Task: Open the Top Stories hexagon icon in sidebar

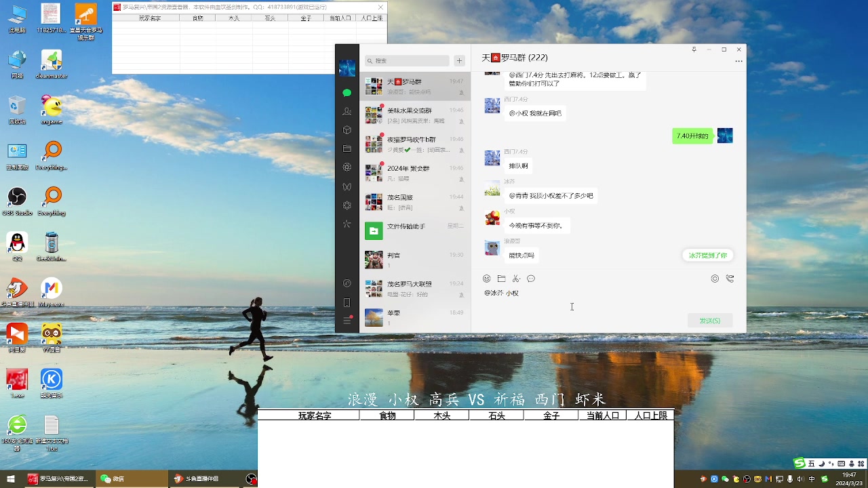Action: pyautogui.click(x=347, y=205)
